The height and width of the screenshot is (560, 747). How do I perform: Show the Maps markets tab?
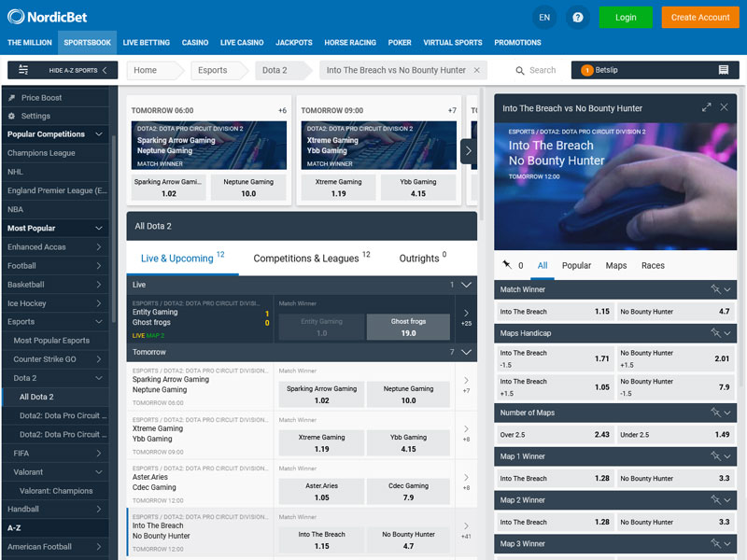(616, 265)
